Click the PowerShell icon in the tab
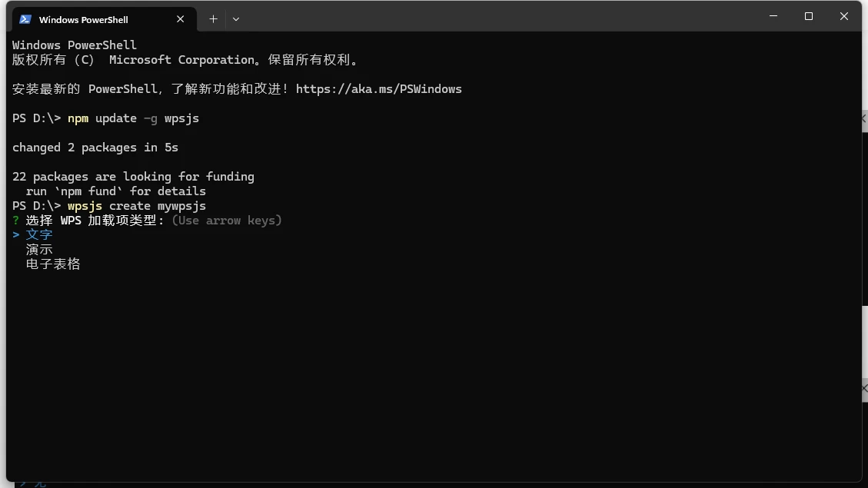 pos(25,19)
